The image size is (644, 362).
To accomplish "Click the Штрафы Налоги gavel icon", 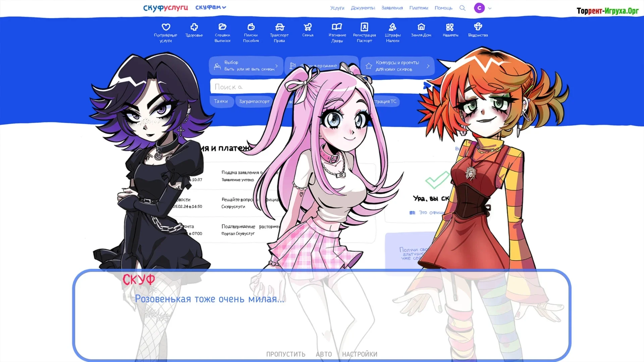I will pyautogui.click(x=392, y=27).
